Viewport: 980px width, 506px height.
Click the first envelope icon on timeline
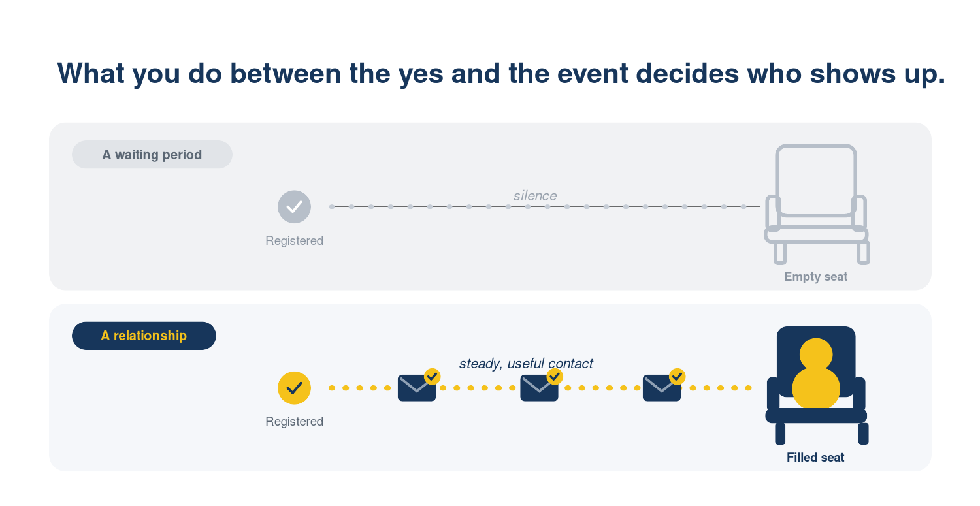tap(417, 388)
